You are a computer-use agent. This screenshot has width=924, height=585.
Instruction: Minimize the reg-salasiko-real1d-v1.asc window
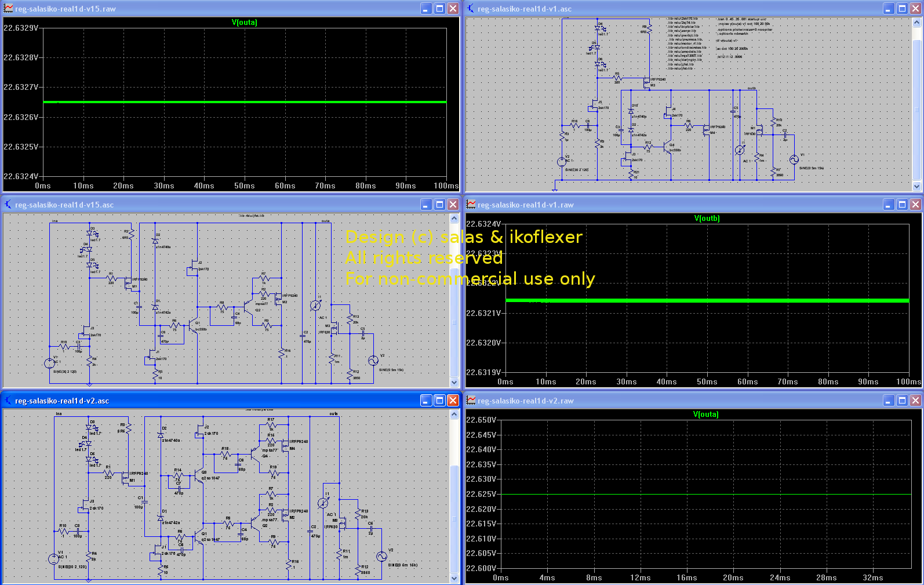pyautogui.click(x=889, y=9)
